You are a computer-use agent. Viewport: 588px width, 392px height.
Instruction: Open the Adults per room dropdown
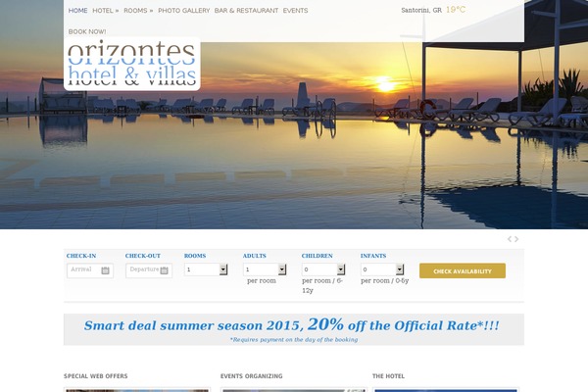(265, 269)
